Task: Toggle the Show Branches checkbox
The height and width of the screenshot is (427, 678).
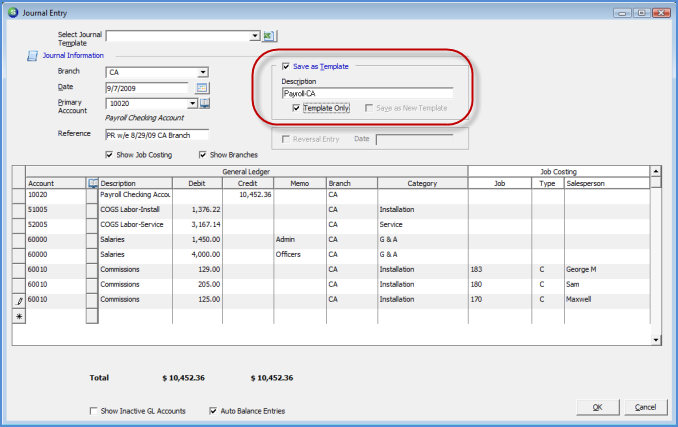Action: 202,155
